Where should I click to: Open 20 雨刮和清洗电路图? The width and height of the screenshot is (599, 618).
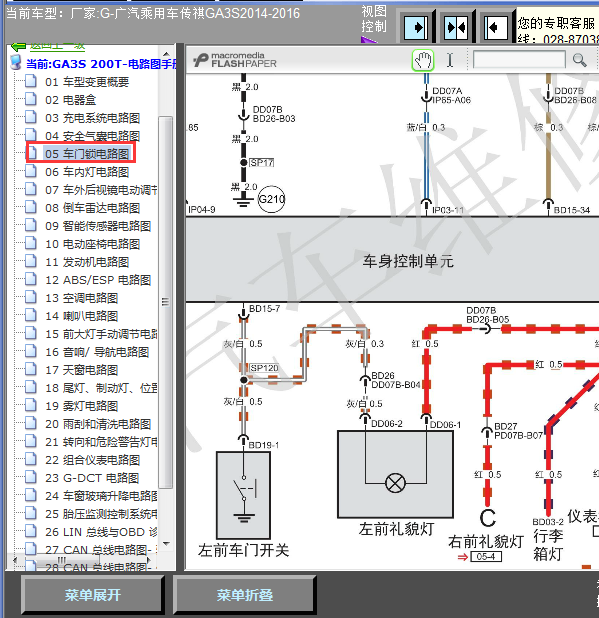point(98,424)
